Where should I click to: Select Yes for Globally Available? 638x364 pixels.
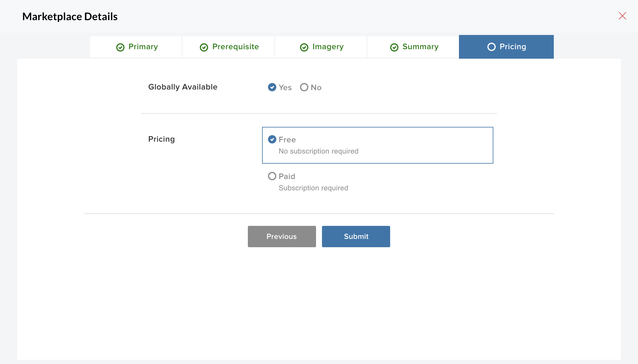pos(272,87)
